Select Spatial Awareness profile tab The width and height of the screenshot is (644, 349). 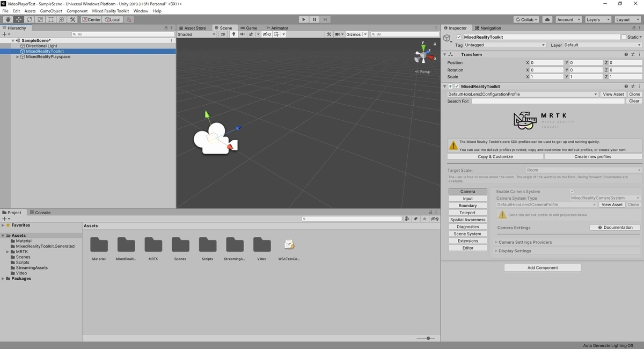[468, 220]
